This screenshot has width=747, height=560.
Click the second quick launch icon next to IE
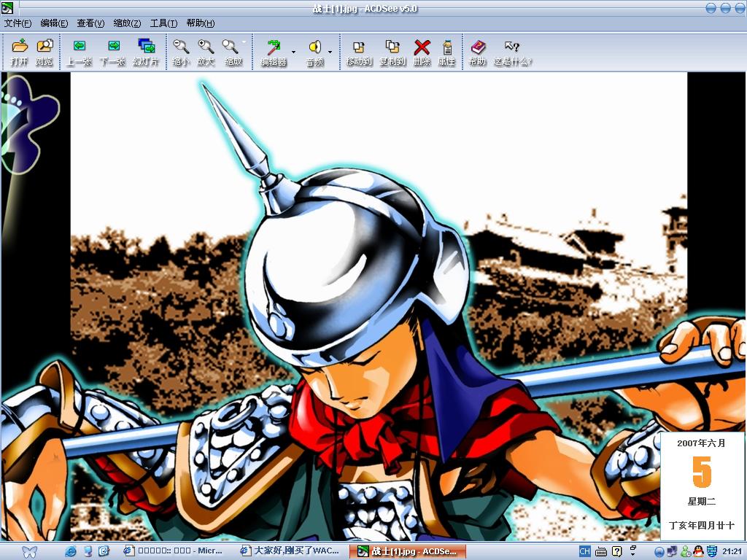[x=88, y=551]
